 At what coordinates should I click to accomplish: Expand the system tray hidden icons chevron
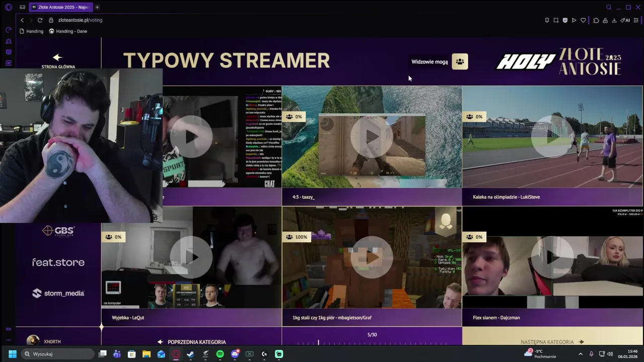(x=581, y=354)
